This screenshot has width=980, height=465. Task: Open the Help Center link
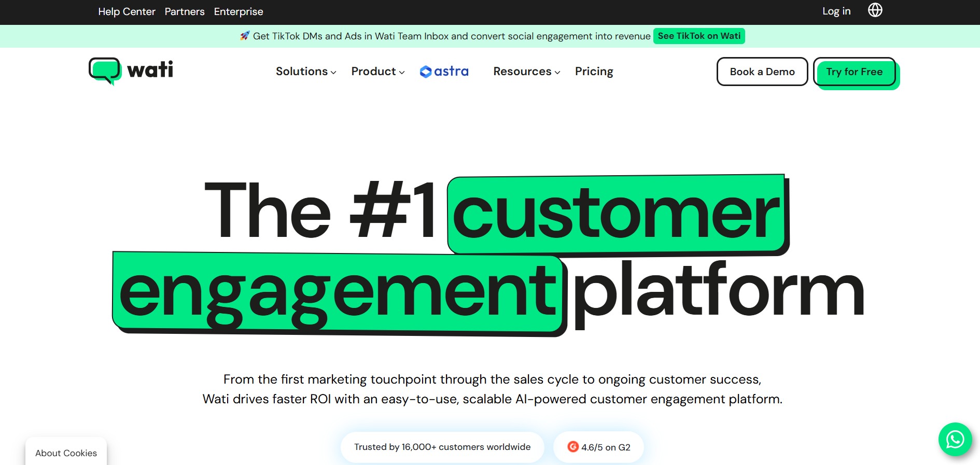(127, 11)
